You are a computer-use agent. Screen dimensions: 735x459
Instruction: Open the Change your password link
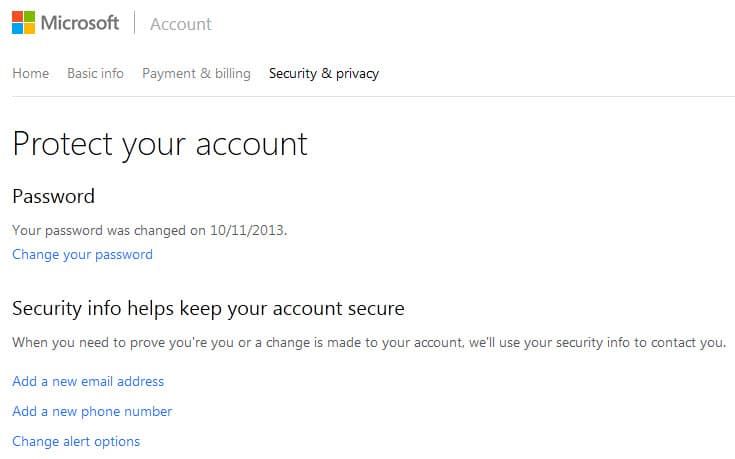(x=82, y=255)
